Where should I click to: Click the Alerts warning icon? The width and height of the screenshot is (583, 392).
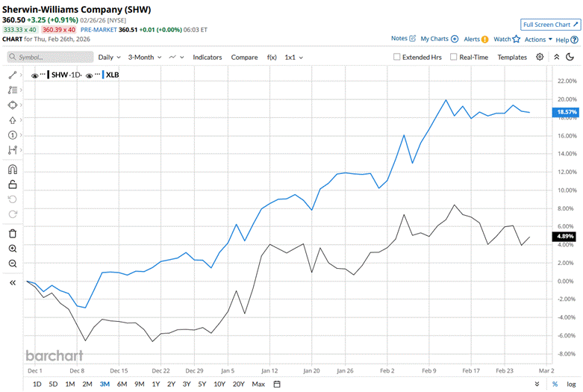point(485,39)
